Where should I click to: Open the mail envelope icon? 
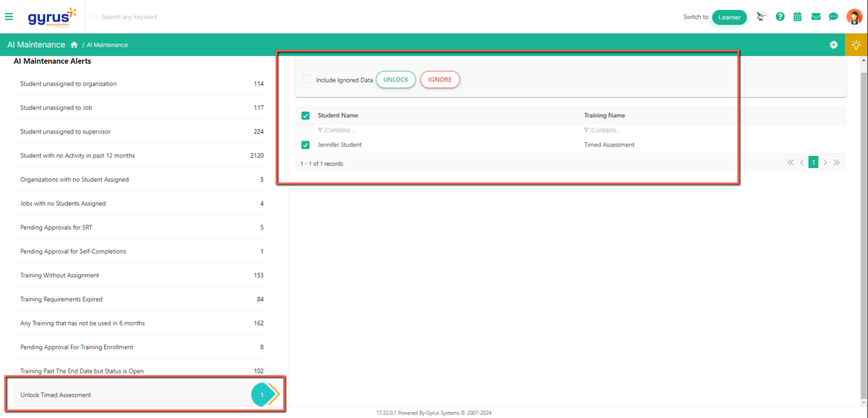pos(815,17)
